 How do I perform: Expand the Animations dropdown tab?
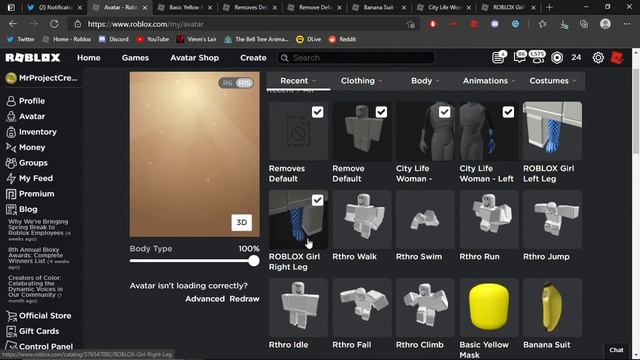[489, 81]
